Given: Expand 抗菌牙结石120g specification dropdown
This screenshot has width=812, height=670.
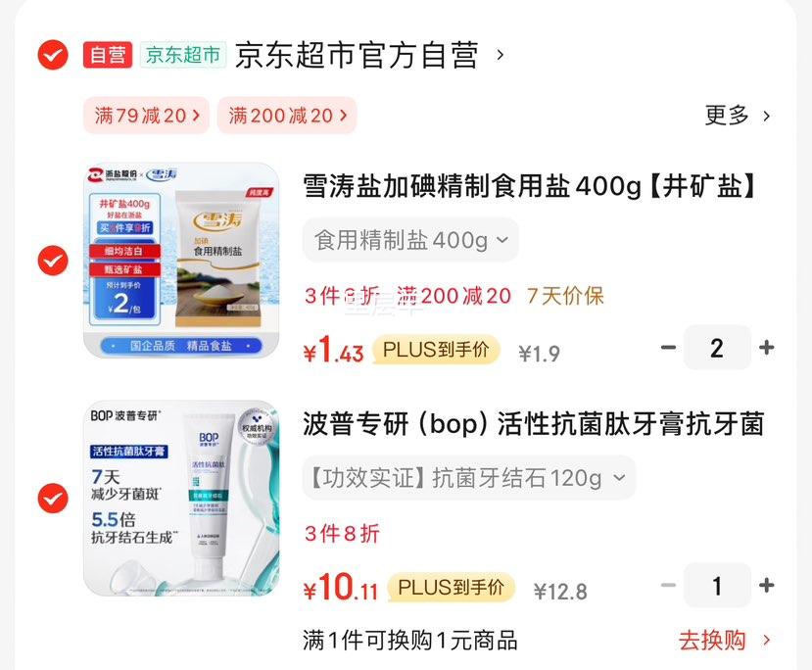Looking at the screenshot, I should 469,477.
